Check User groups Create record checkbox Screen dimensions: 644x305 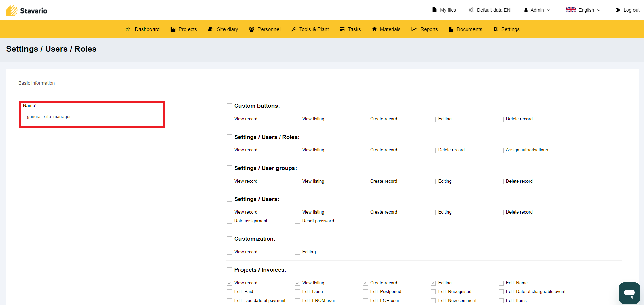pyautogui.click(x=365, y=182)
